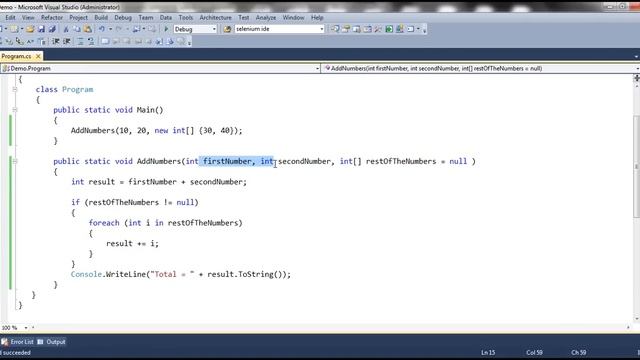
Task: Click the Clear All Bookmarks icon
Action: click(x=181, y=41)
